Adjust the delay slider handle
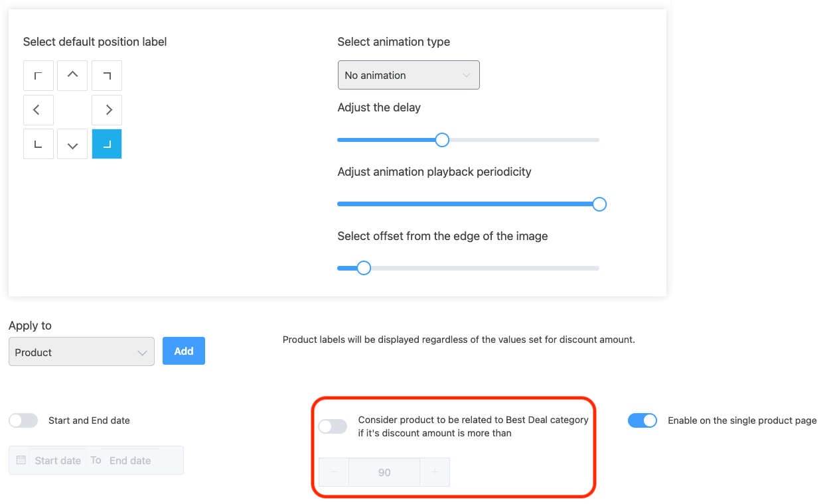The height and width of the screenshot is (504, 833). coord(441,139)
